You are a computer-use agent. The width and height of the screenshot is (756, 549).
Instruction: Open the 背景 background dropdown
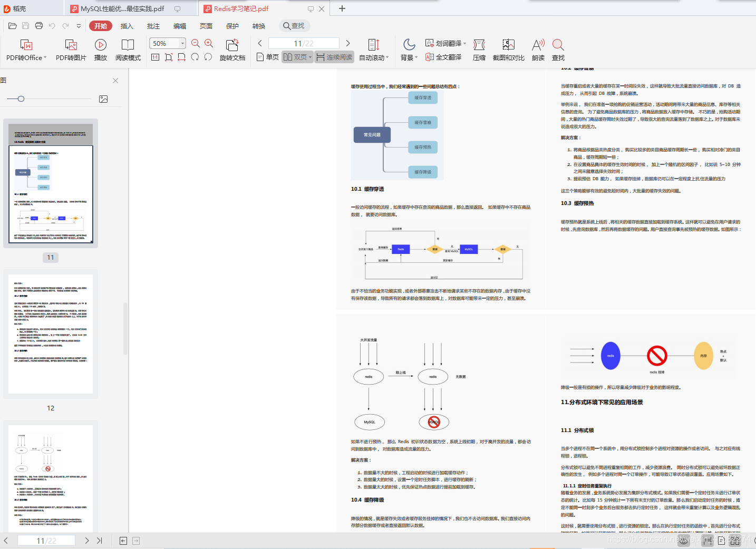pyautogui.click(x=409, y=50)
